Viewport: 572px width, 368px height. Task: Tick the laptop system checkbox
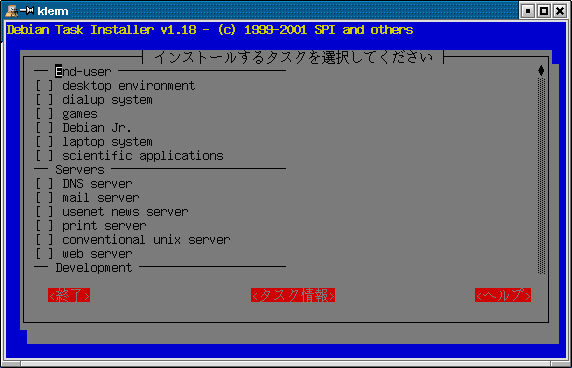tap(45, 142)
